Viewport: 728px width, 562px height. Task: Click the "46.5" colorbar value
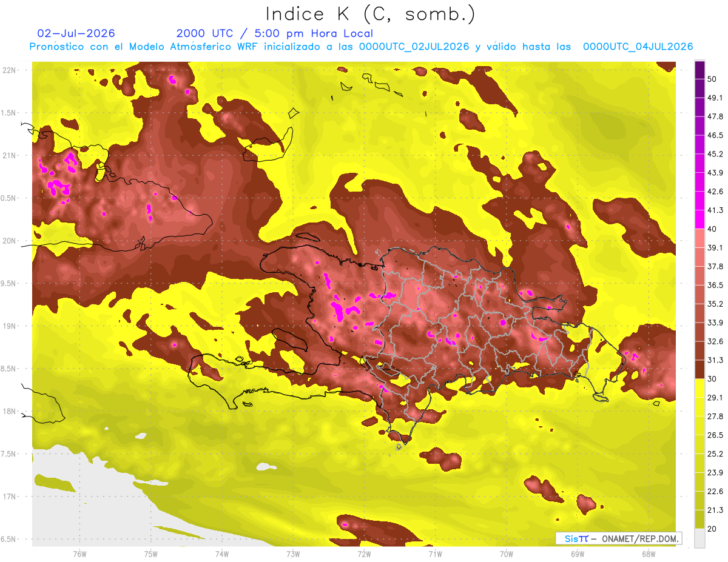715,135
